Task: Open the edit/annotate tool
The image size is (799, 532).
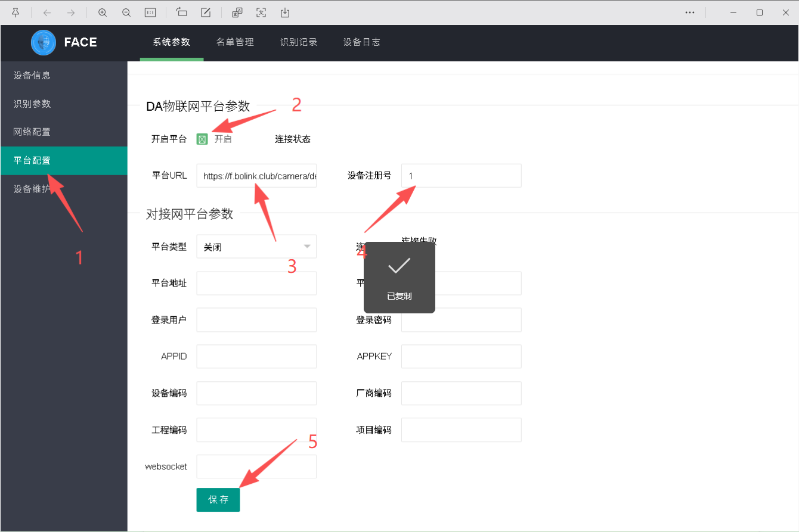Action: pyautogui.click(x=206, y=13)
